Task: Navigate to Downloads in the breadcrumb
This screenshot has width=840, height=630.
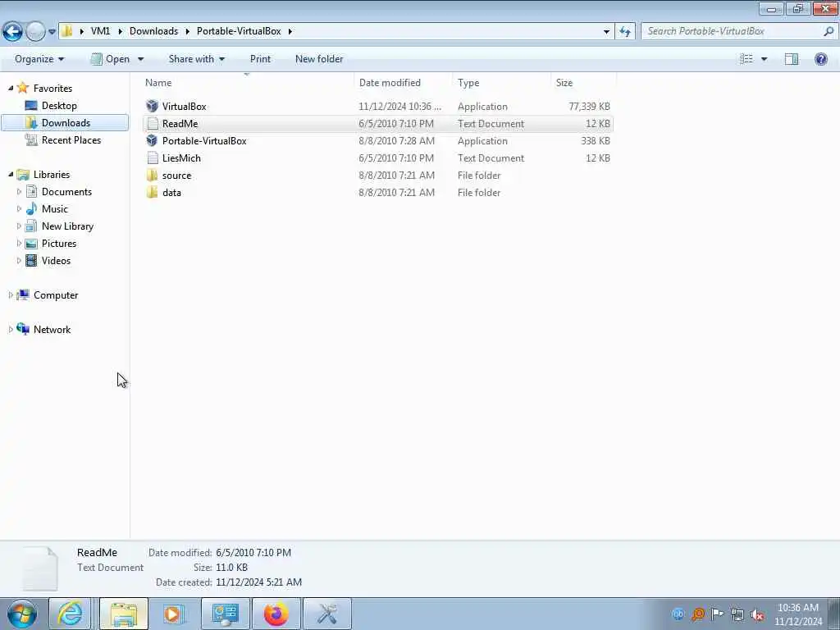Action: click(x=153, y=31)
